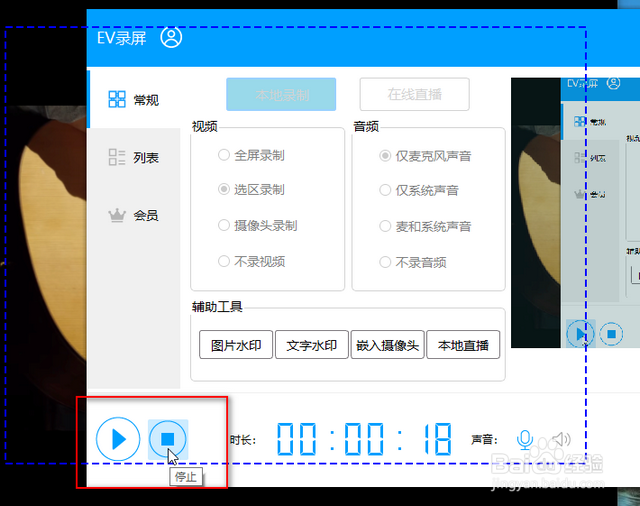Click the 00:00:18 duration timer display
The width and height of the screenshot is (640, 506).
tap(364, 439)
